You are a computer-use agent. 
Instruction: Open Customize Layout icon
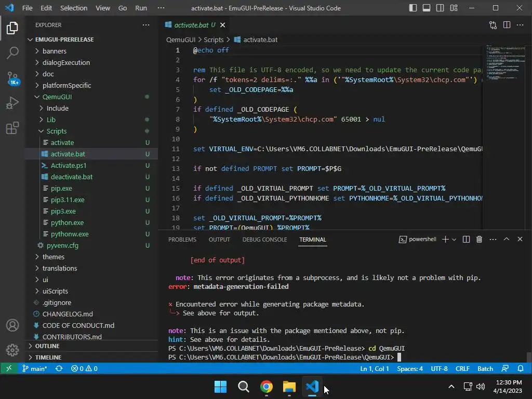(454, 8)
